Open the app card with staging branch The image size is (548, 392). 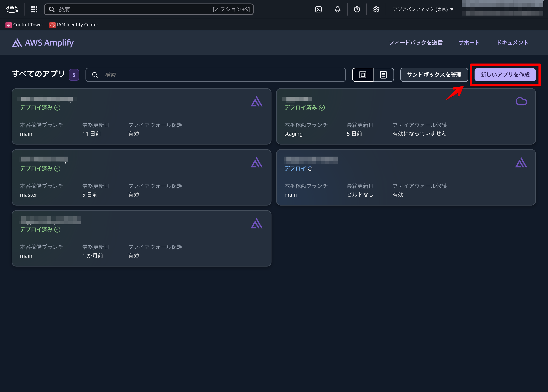[x=406, y=116]
